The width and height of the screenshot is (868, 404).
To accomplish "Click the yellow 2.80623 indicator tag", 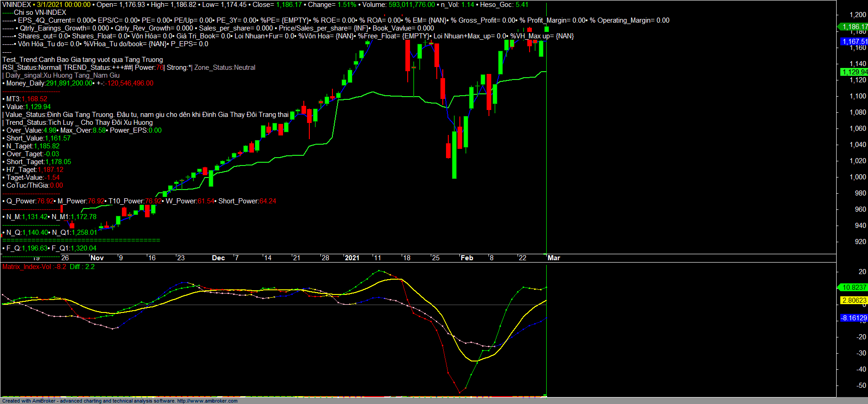I will (x=854, y=300).
